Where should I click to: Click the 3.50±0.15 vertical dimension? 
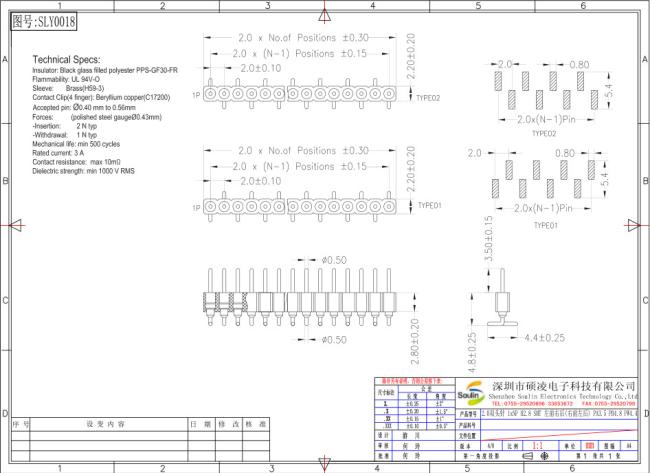[x=489, y=238]
